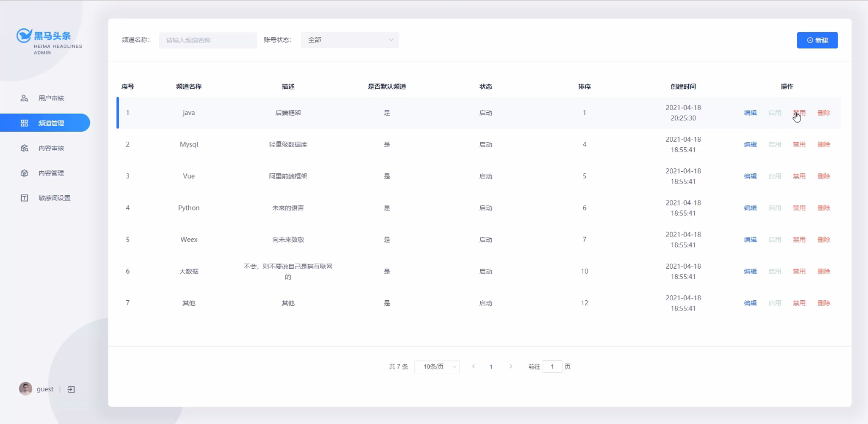This screenshot has height=424, width=868.
Task: Click 编辑 for the 其他 channel
Action: [x=750, y=303]
